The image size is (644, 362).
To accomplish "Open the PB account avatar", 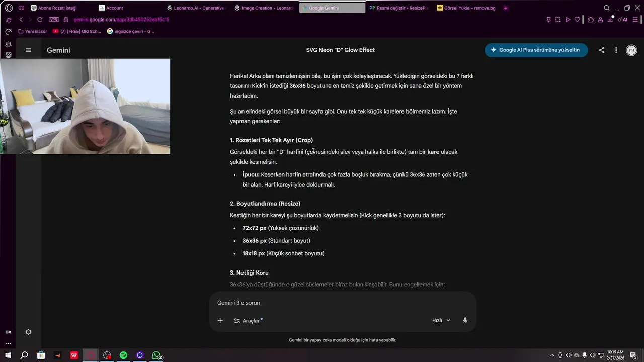I will coord(631,50).
